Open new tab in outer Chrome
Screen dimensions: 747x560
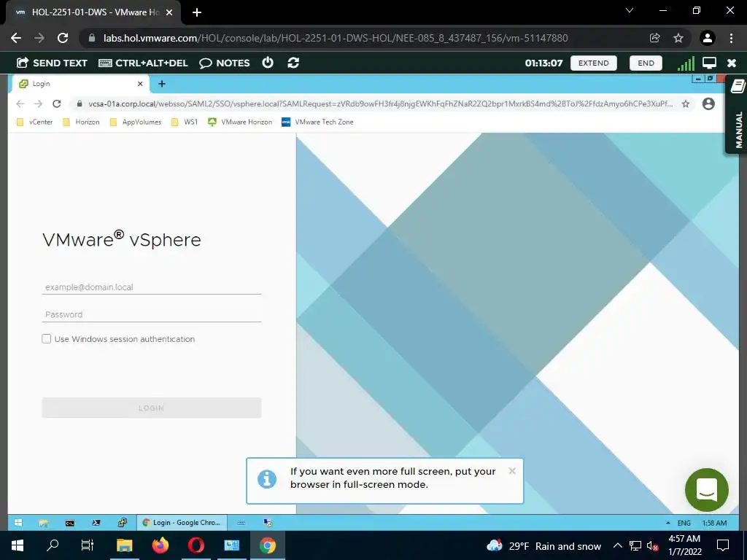tap(197, 12)
